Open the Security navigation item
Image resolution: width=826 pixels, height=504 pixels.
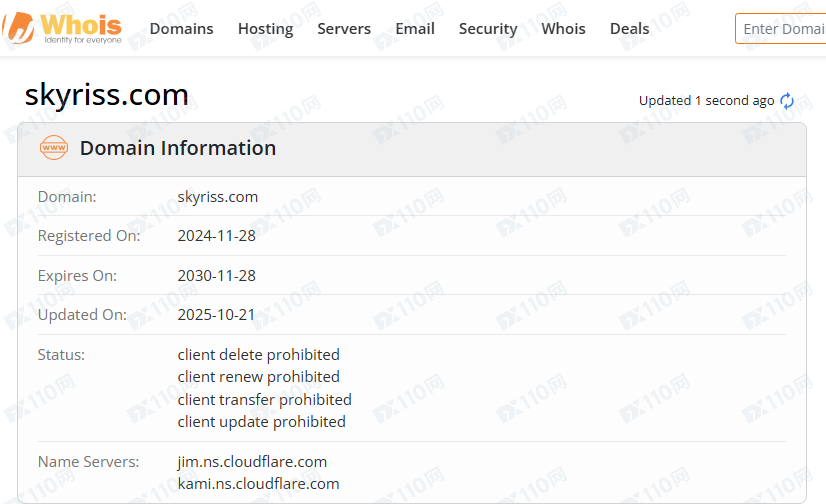tap(488, 29)
